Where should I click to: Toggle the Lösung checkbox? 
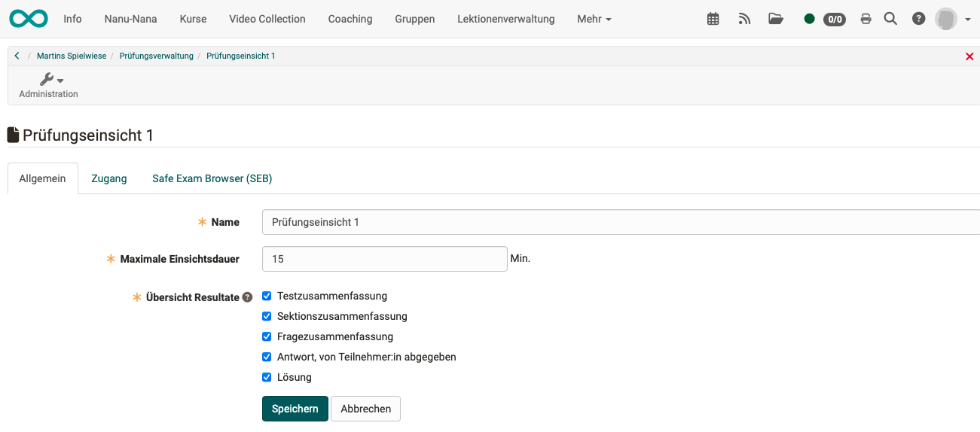pos(267,377)
